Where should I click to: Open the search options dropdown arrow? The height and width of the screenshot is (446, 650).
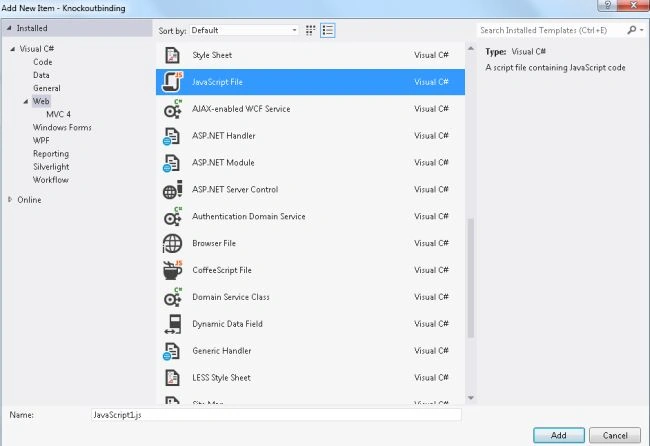pos(642,30)
